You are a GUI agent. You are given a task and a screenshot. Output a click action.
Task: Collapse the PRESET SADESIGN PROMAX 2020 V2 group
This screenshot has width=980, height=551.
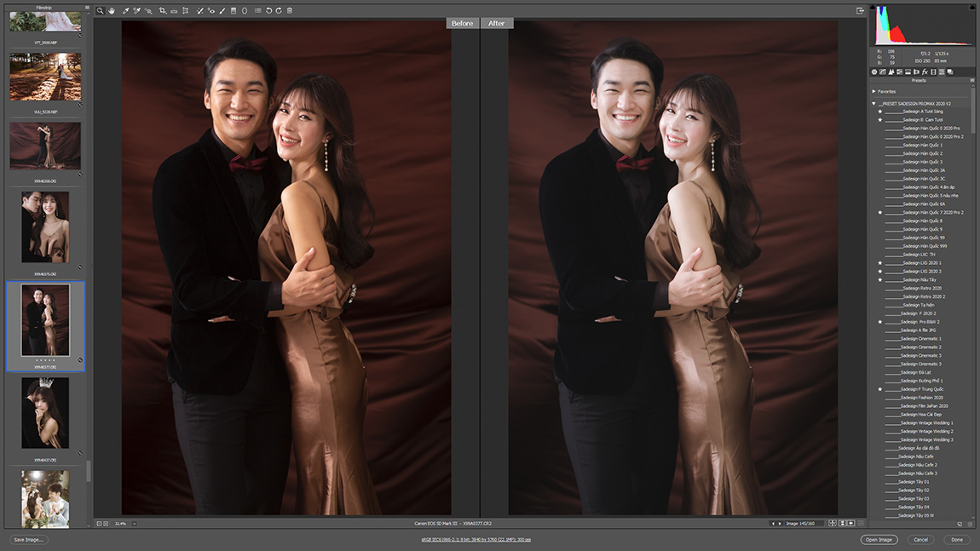[x=874, y=103]
